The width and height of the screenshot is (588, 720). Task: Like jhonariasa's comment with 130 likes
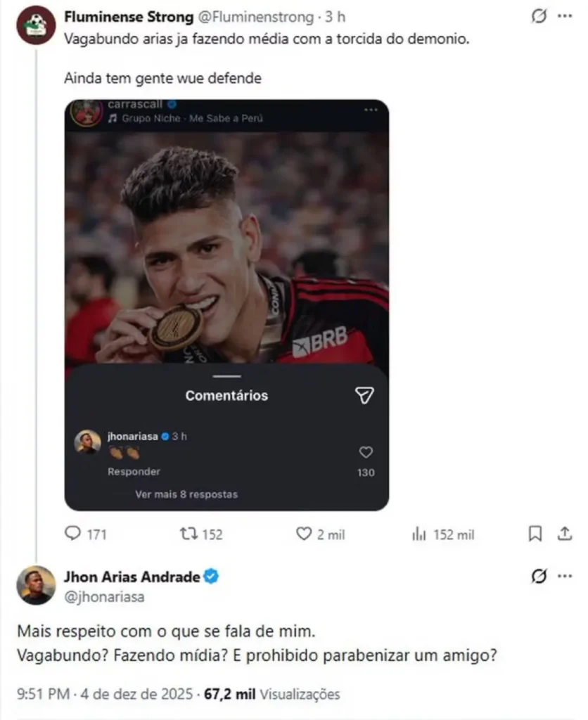pos(365,452)
